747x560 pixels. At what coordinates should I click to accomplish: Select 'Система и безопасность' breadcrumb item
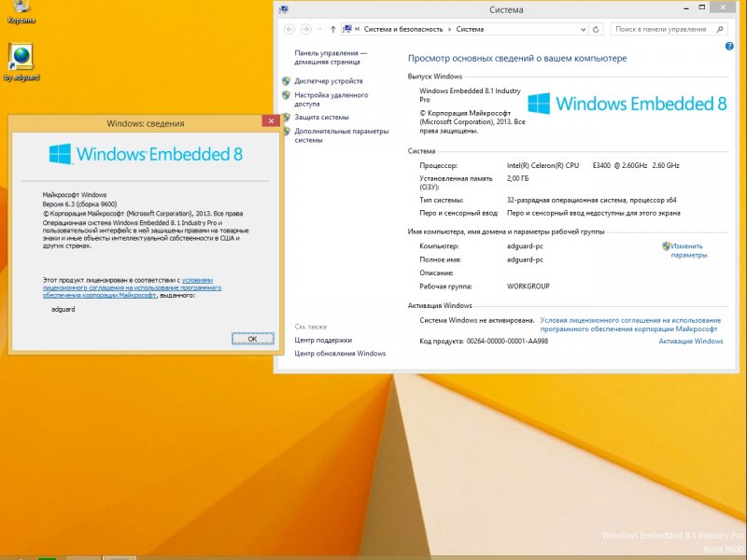click(x=403, y=30)
